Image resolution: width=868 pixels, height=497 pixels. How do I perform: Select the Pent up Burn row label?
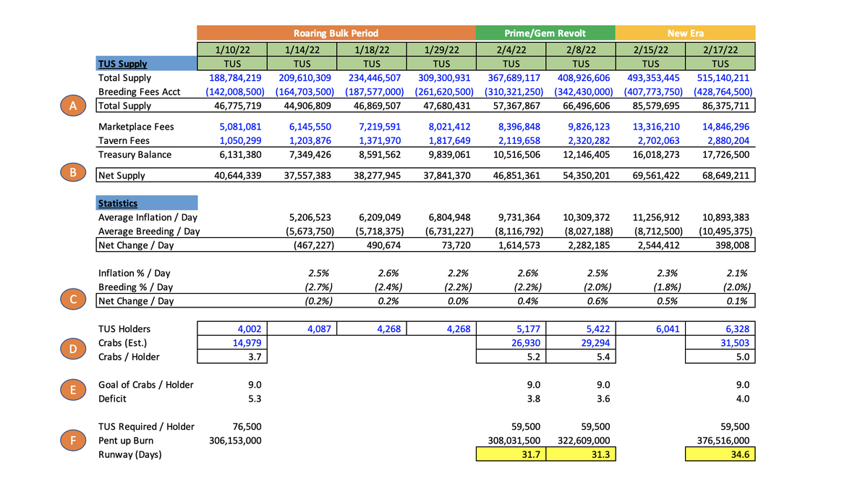tap(127, 441)
